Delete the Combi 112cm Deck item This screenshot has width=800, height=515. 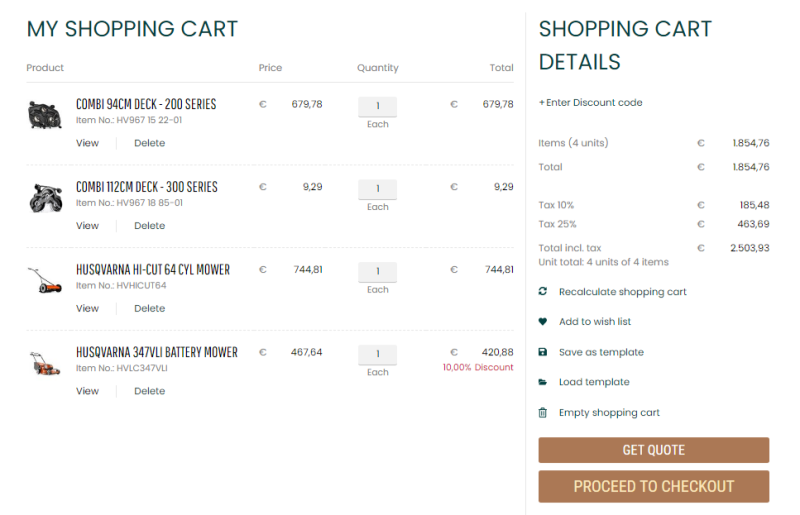tap(149, 226)
